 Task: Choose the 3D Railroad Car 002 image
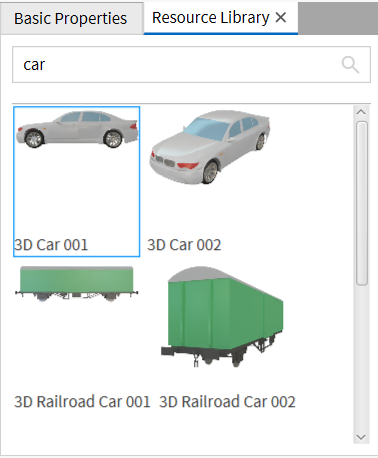click(x=222, y=316)
